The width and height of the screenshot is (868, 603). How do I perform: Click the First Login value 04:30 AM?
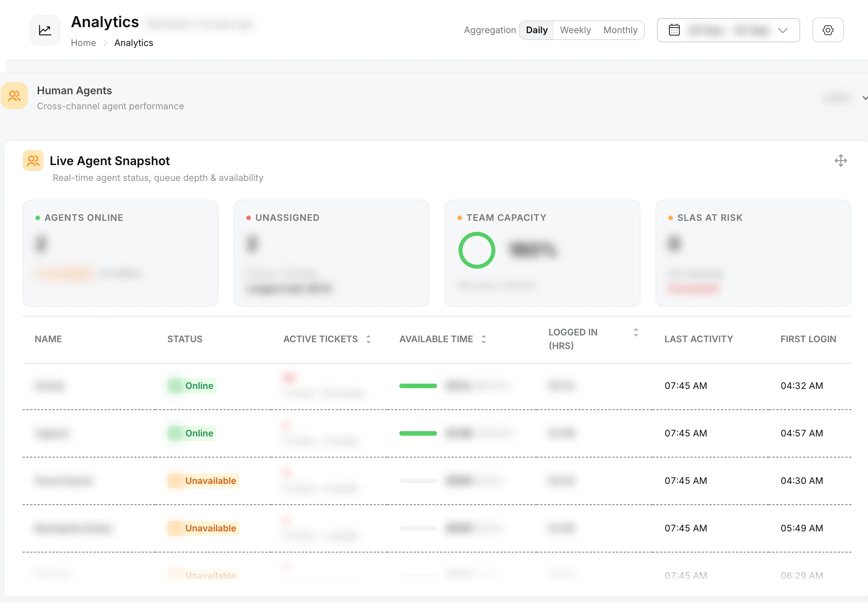coord(802,481)
